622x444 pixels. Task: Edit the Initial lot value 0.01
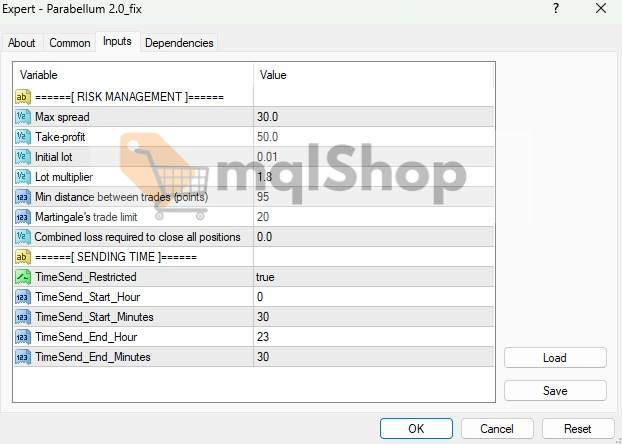click(x=374, y=157)
